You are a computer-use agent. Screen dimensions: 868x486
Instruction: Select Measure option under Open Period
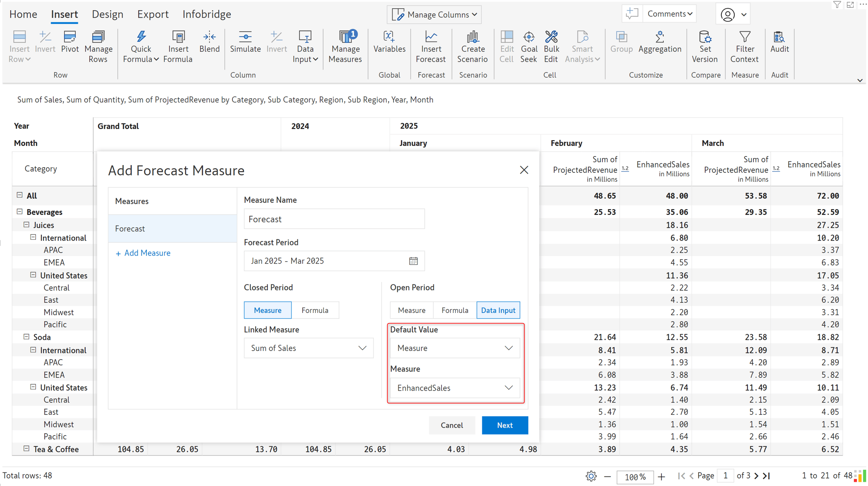click(411, 310)
